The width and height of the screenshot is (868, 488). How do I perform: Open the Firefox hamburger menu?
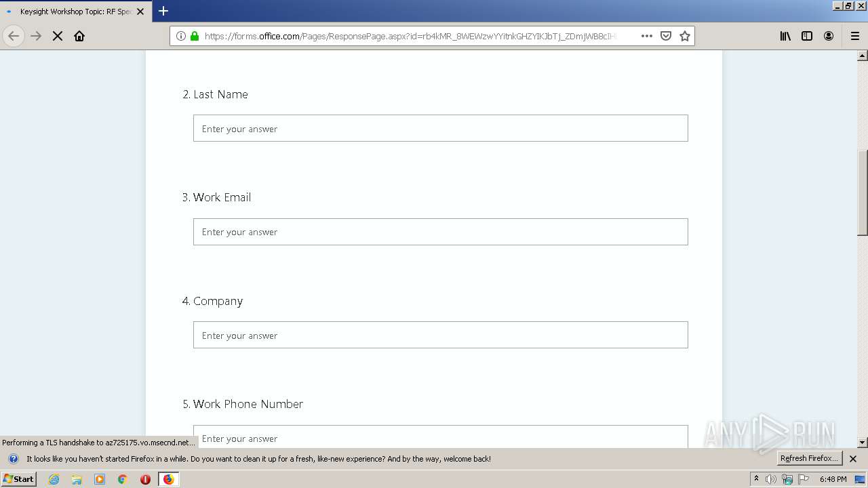pyautogui.click(x=855, y=36)
